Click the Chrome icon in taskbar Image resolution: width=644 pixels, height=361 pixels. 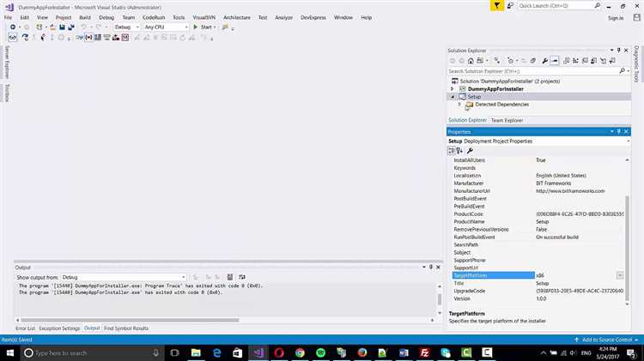(300, 352)
